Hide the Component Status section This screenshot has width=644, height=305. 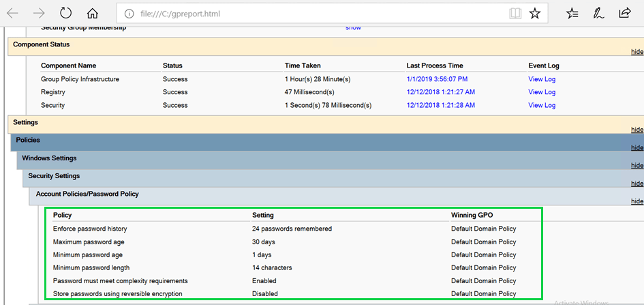(637, 52)
